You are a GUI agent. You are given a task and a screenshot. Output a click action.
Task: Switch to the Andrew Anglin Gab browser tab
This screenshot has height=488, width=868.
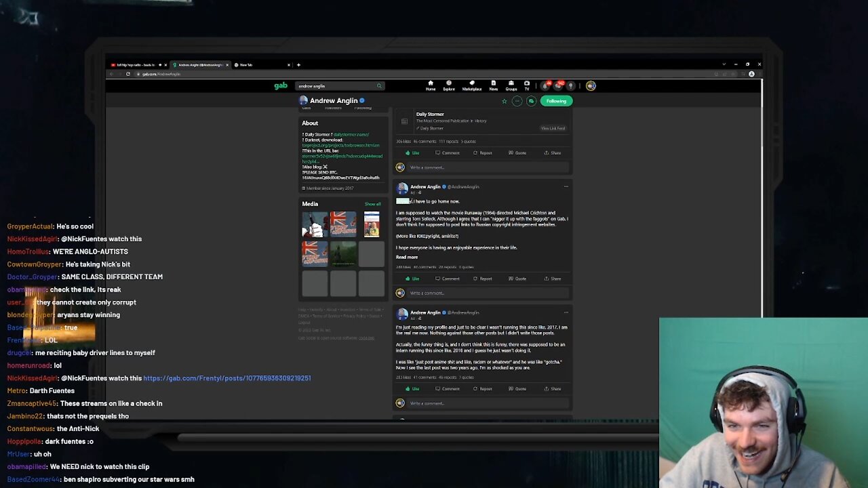click(x=199, y=65)
